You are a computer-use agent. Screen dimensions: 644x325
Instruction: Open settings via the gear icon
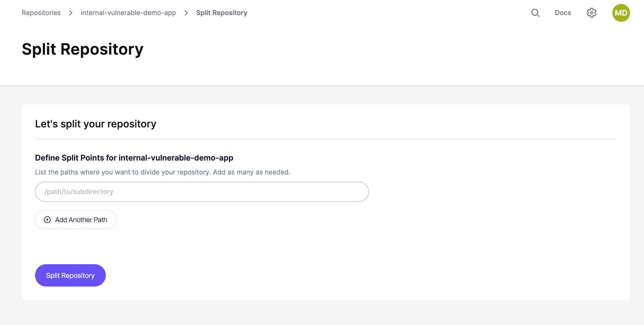coord(592,13)
